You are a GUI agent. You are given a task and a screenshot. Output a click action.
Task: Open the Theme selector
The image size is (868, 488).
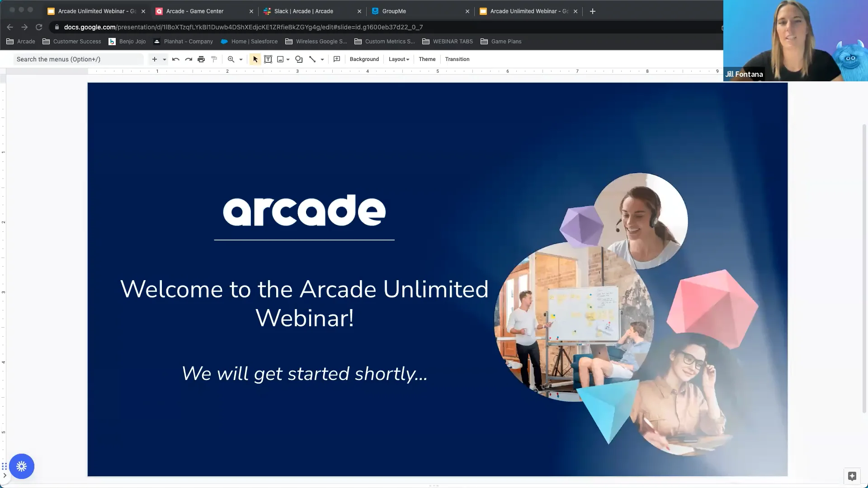pos(427,59)
